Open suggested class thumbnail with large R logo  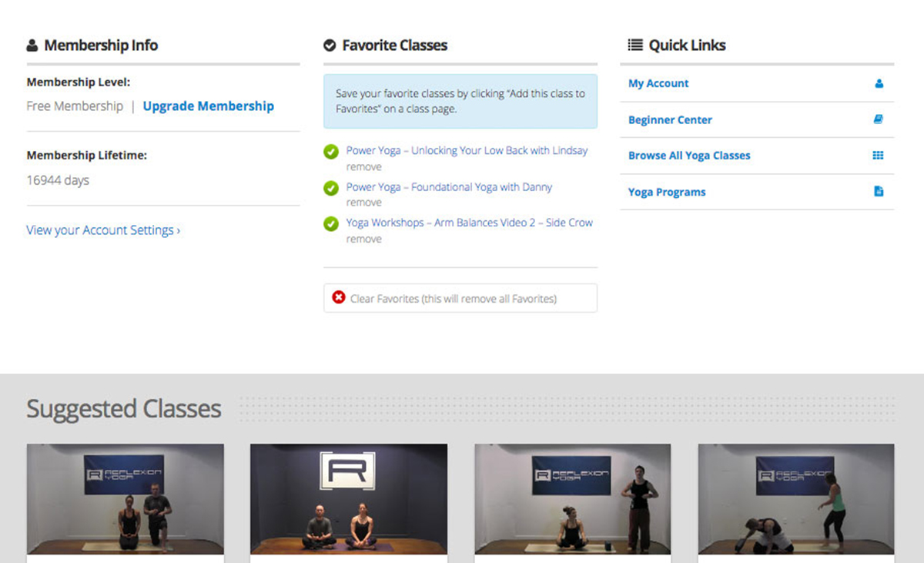349,499
